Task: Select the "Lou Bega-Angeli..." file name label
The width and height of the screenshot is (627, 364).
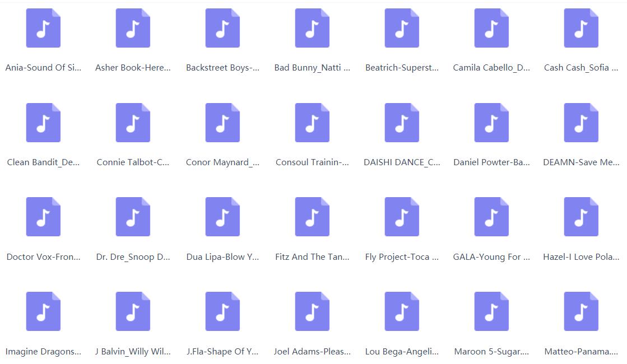Action: coord(402,352)
